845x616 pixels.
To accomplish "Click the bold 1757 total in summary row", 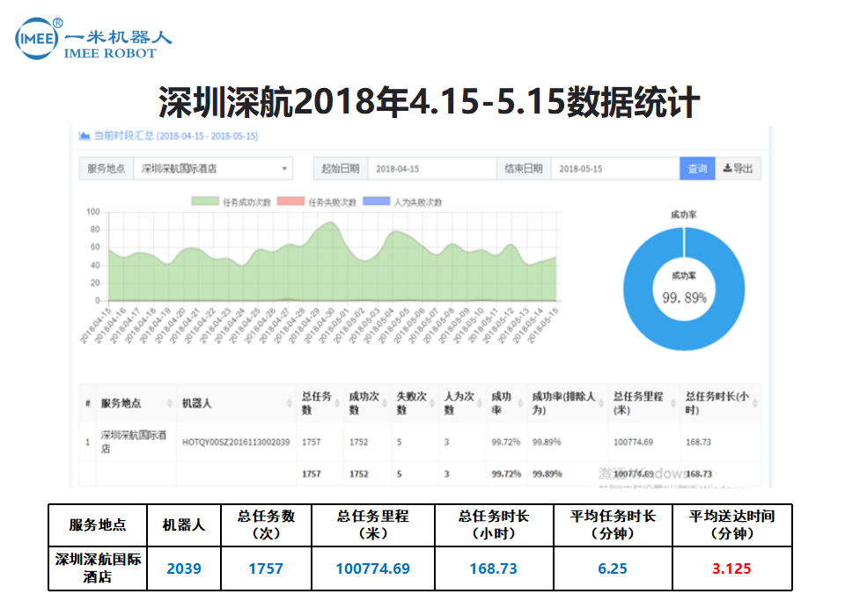I will click(311, 474).
